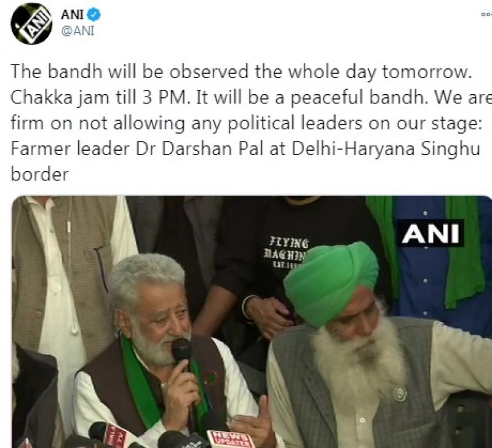The image size is (492, 448).
Task: Click the words 'Farmer leader Dr Darshan Pal'
Action: [137, 149]
